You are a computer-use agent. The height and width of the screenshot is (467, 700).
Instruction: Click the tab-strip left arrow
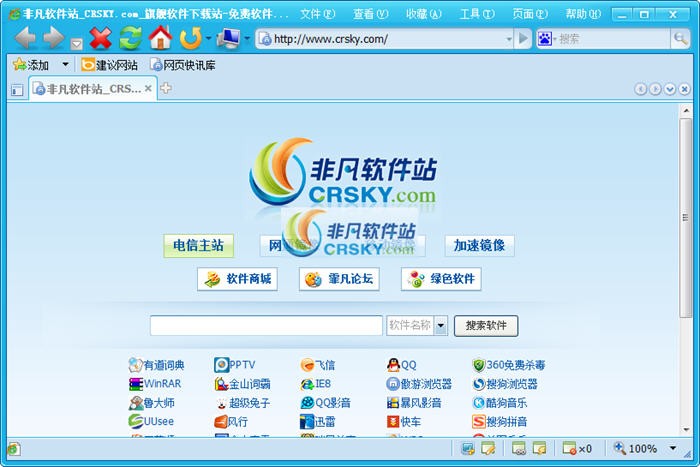(x=641, y=89)
